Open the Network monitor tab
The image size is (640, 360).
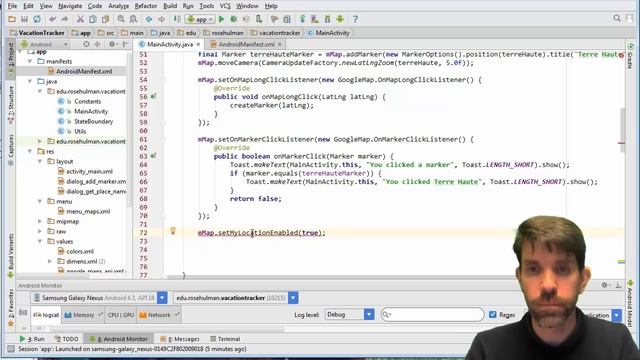(159, 315)
